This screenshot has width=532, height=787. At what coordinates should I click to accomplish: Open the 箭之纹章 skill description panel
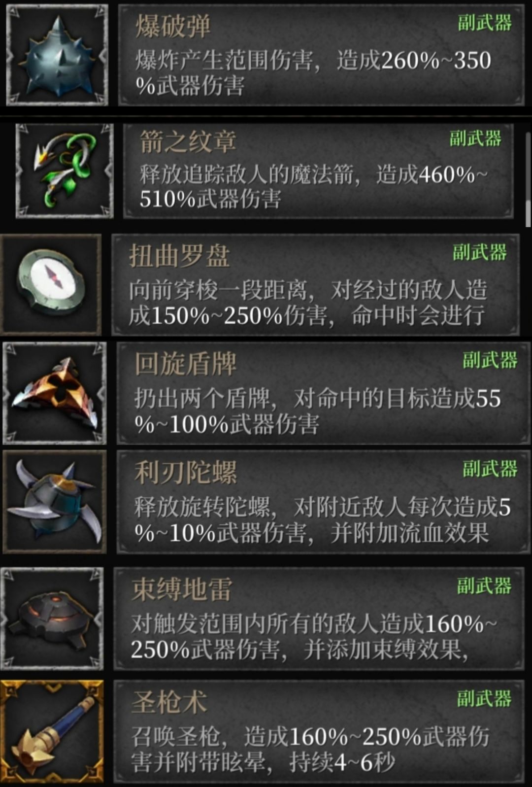click(319, 171)
